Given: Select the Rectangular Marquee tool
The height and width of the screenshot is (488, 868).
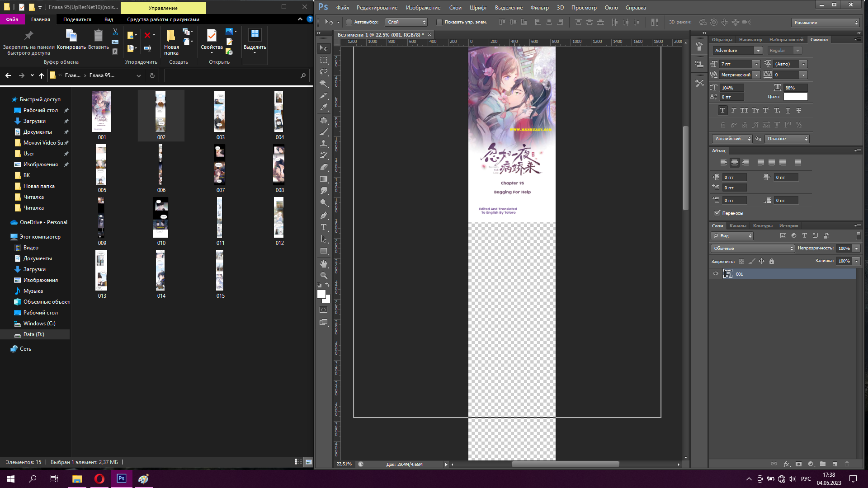Looking at the screenshot, I should (324, 60).
